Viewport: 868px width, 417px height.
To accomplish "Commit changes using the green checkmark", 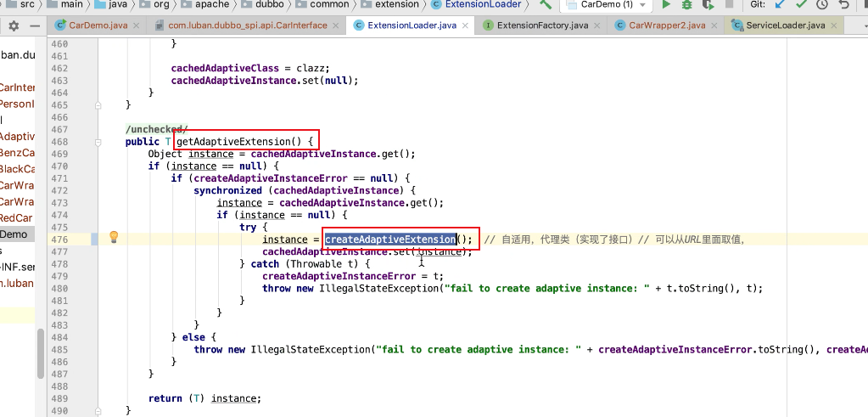I will click(801, 4).
